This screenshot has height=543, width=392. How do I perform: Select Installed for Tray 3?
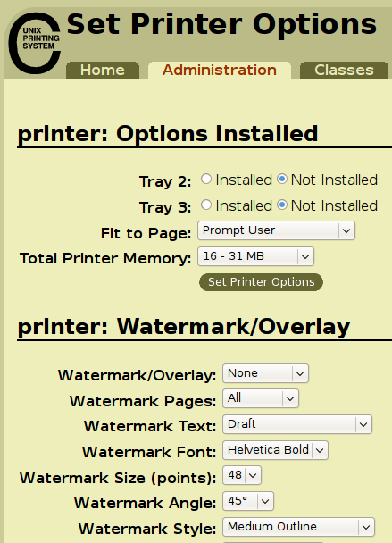coord(206,205)
